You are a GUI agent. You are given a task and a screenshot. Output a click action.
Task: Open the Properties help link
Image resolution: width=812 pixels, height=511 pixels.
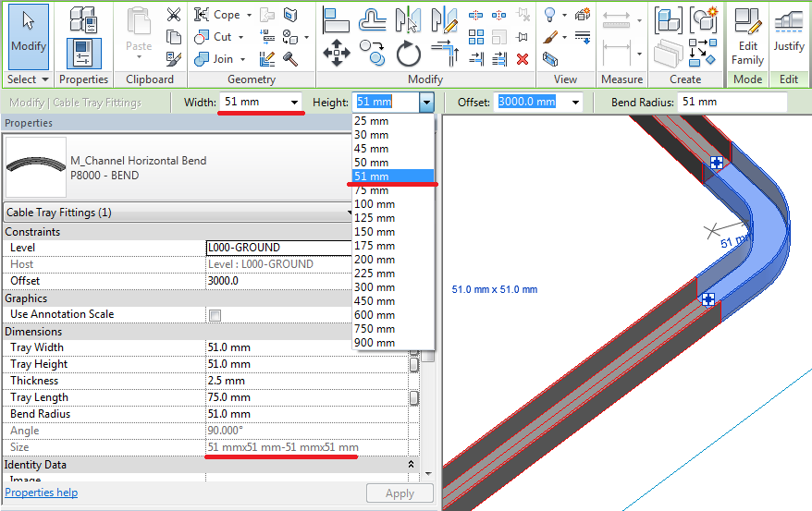pos(42,493)
